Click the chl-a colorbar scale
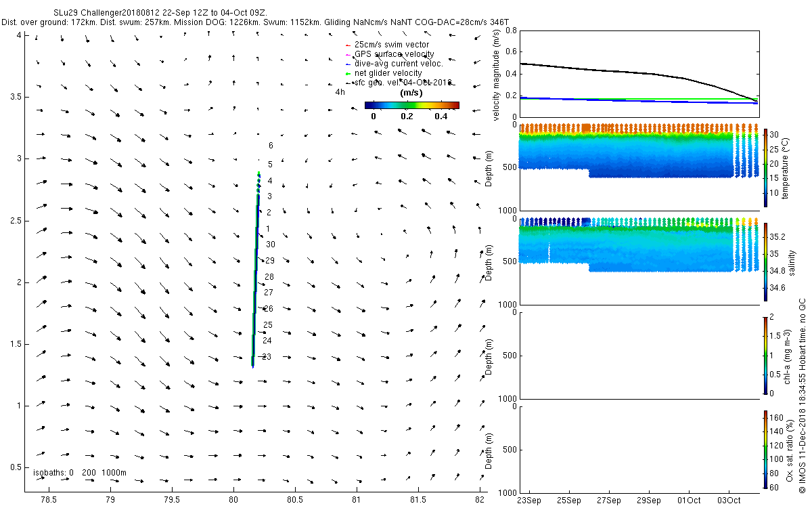The height and width of the screenshot is (508, 812). (766, 354)
